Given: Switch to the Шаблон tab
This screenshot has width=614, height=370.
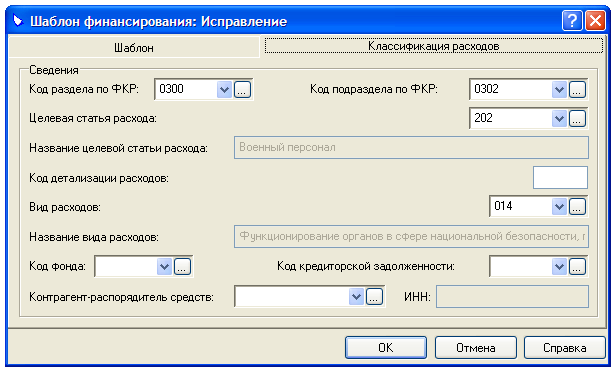Looking at the screenshot, I should click(134, 48).
